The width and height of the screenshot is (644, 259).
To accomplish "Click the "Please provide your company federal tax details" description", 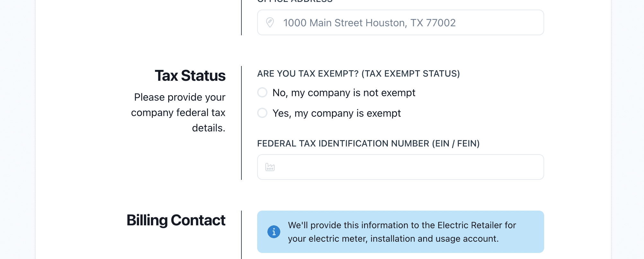I will [x=178, y=113].
